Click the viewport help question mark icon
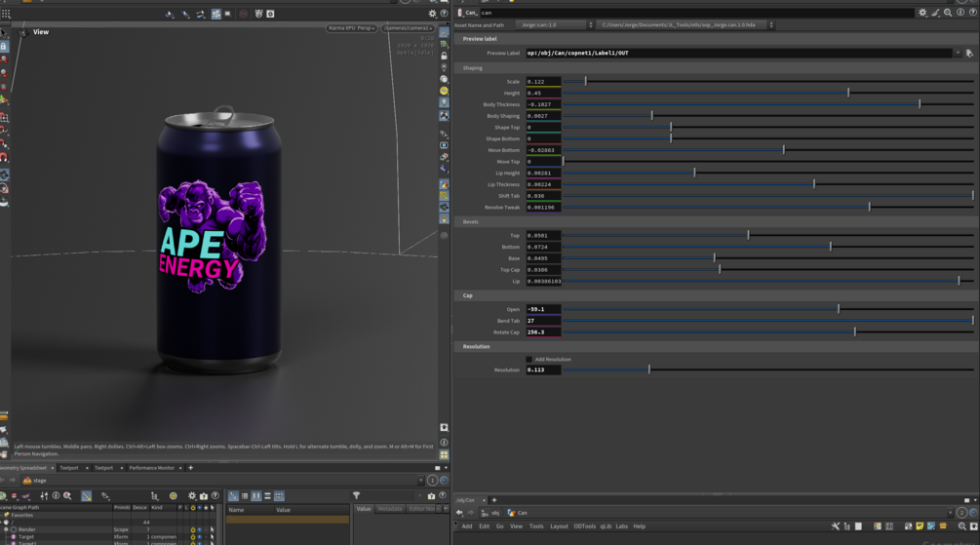 [x=444, y=13]
